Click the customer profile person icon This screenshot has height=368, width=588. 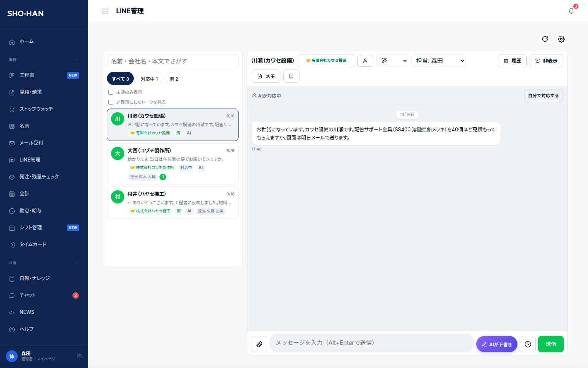tap(365, 61)
